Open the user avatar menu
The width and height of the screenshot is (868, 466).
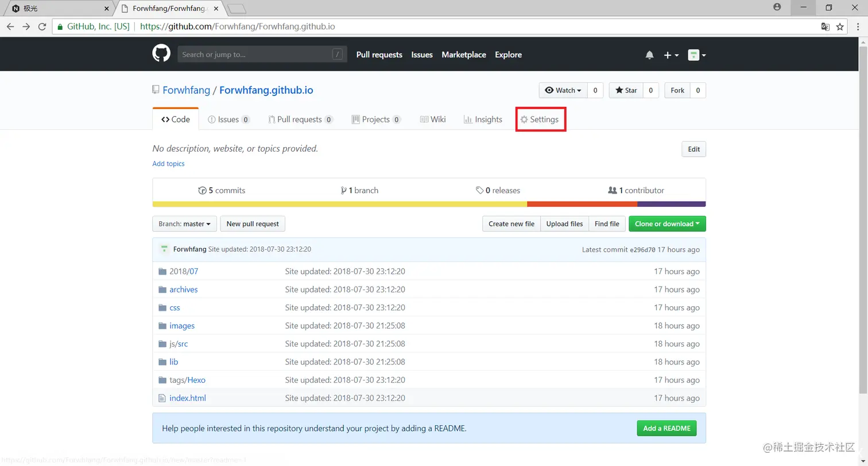697,55
